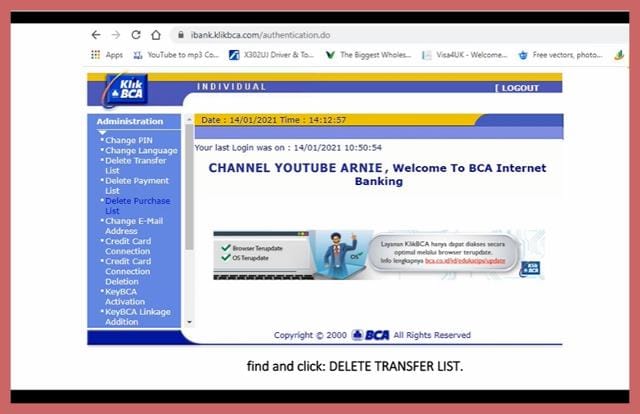
Task: Click the browser home icon
Action: pos(156,34)
